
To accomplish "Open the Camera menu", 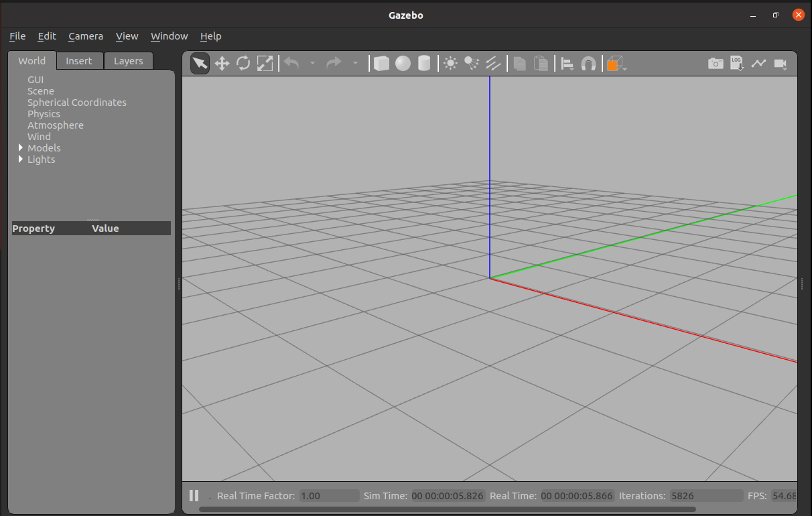I will pos(86,36).
